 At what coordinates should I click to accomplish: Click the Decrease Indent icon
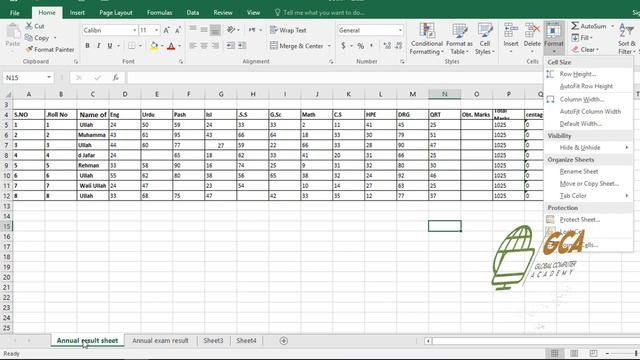[x=231, y=46]
